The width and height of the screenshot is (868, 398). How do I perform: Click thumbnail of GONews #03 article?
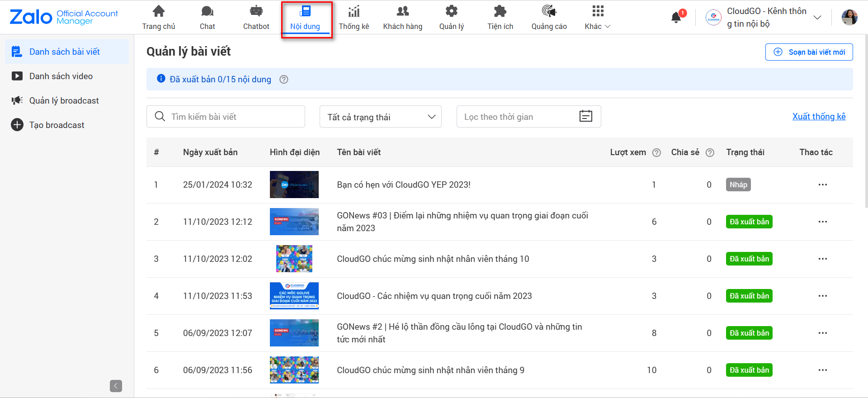pyautogui.click(x=294, y=222)
